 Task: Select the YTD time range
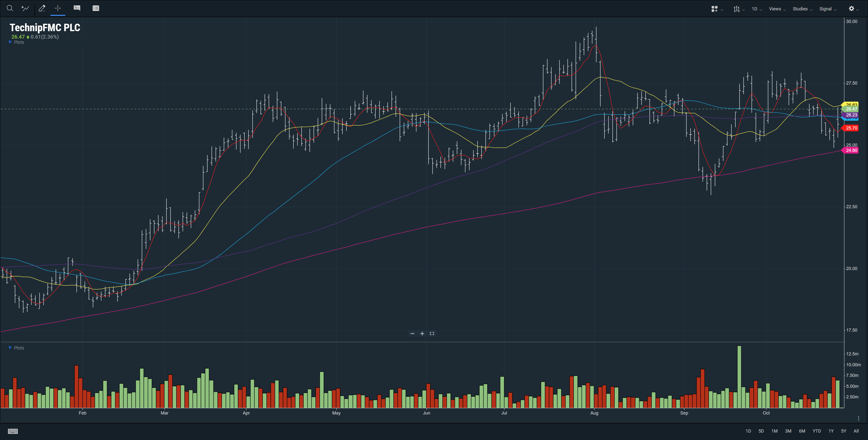[x=817, y=431]
